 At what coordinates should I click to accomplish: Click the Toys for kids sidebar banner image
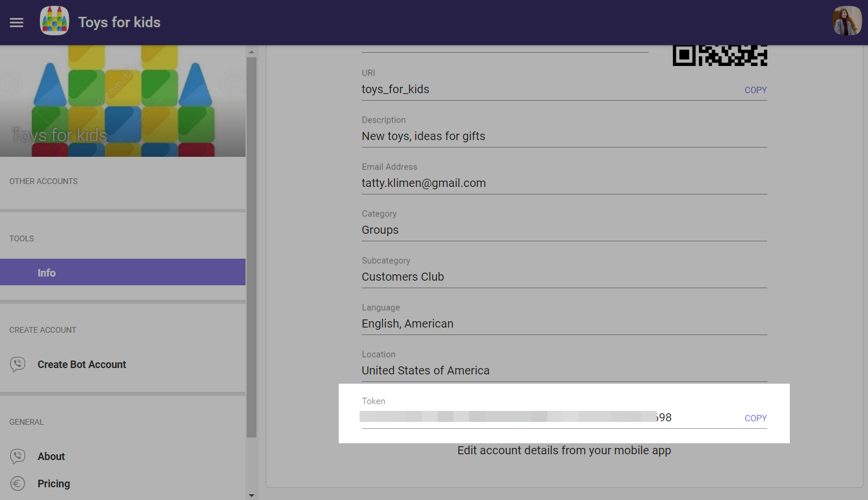123,101
